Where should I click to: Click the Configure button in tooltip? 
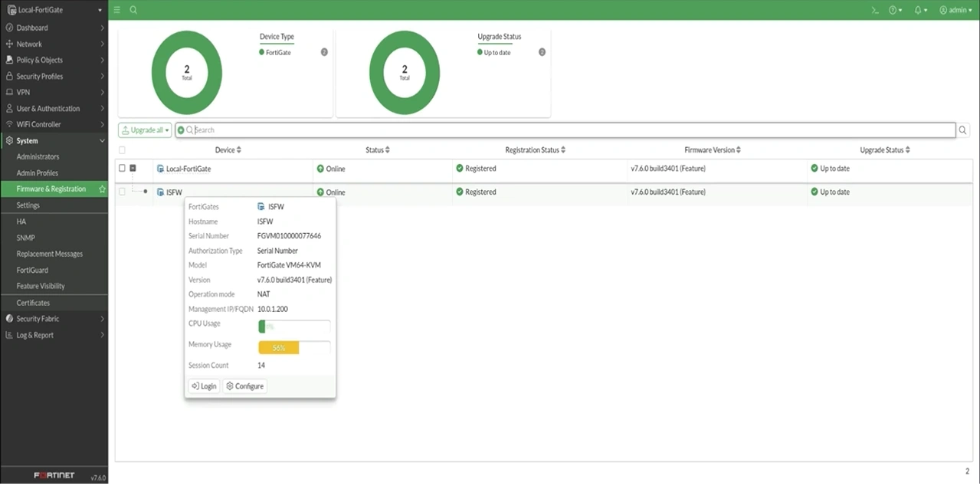pyautogui.click(x=245, y=386)
